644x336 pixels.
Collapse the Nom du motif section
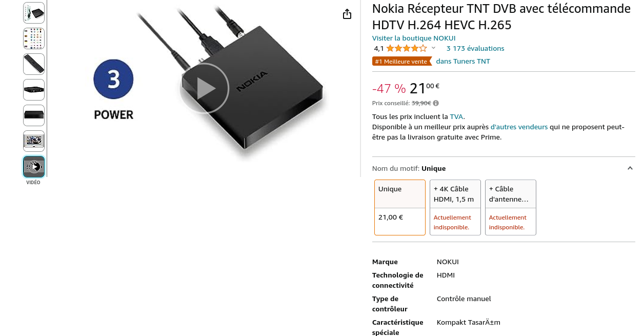click(630, 168)
